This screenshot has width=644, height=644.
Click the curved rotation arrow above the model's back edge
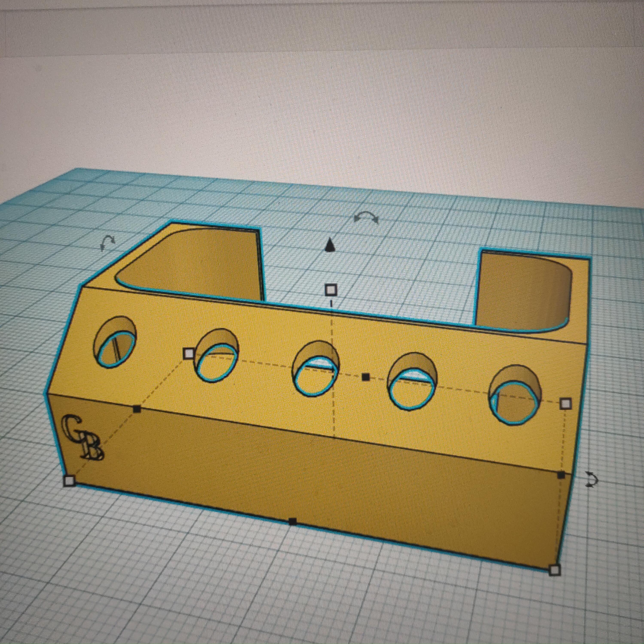(x=366, y=217)
